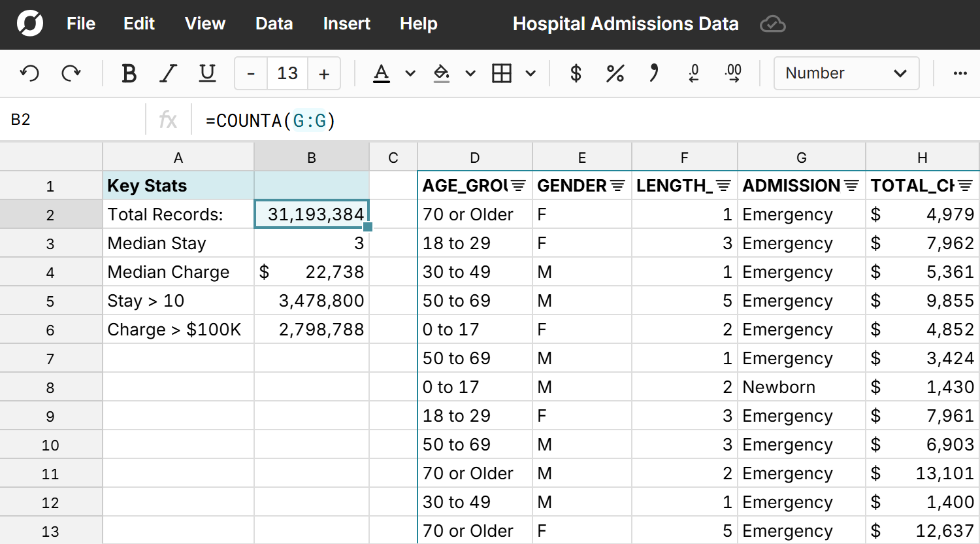The width and height of the screenshot is (980, 544).
Task: Click the cloud sync status icon
Action: [x=772, y=24]
